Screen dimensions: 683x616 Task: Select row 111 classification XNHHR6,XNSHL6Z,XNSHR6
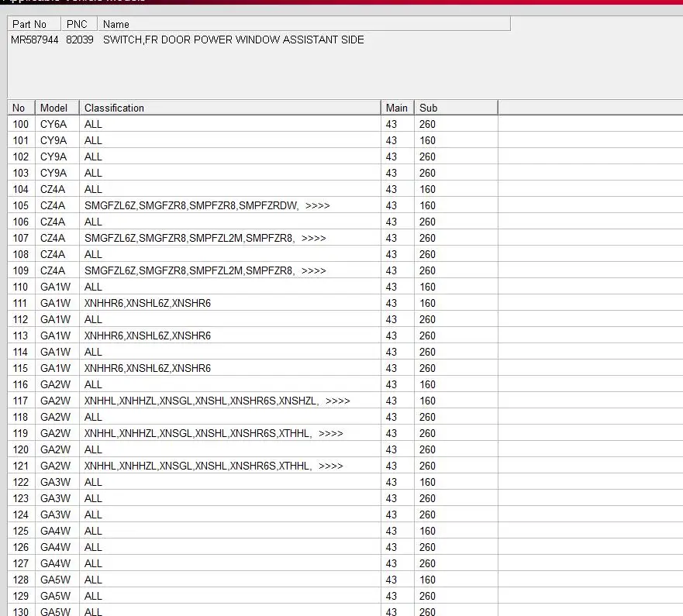[147, 304]
